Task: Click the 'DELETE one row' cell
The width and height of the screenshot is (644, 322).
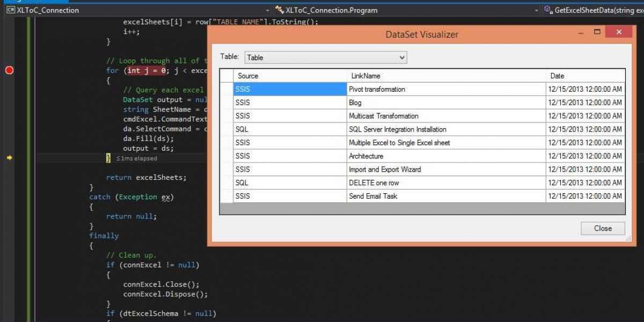Action: [x=446, y=183]
